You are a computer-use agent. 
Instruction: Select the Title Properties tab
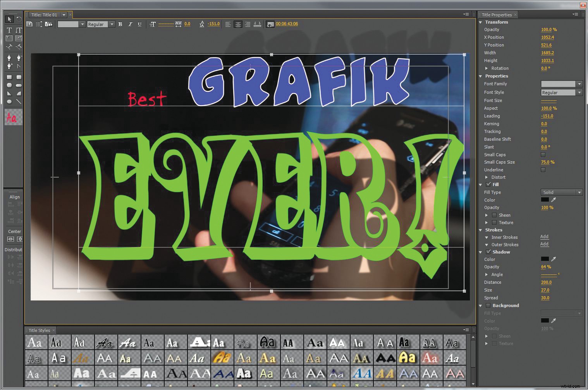click(x=497, y=15)
